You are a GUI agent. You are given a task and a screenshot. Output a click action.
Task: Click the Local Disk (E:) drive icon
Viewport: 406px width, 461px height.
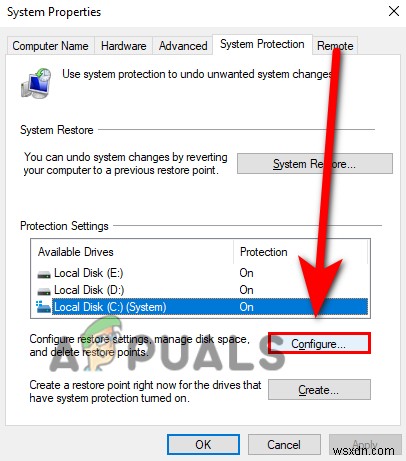point(44,274)
